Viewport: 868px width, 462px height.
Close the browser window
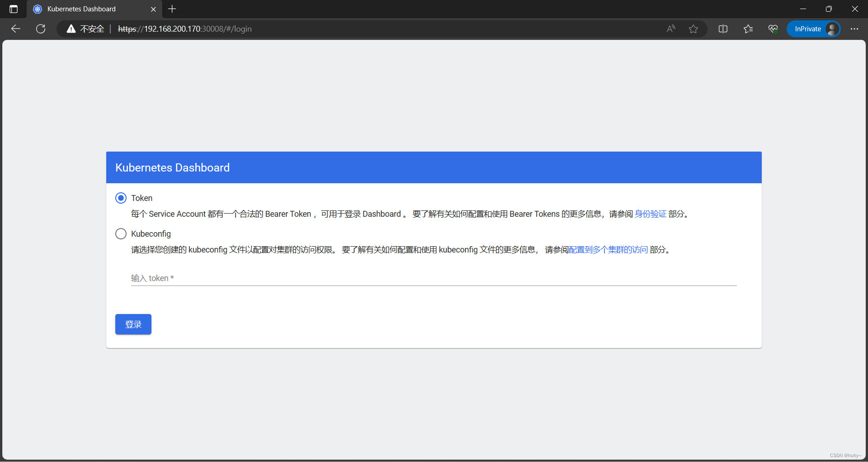(855, 9)
